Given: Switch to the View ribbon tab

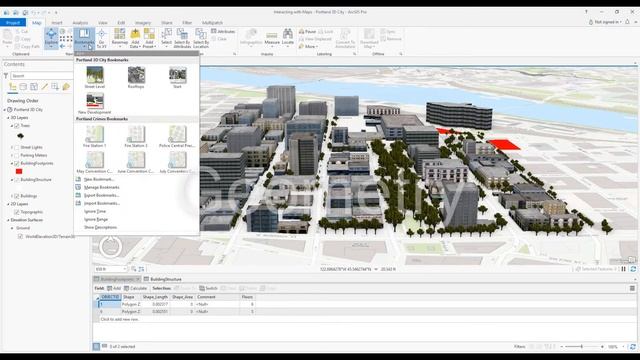Looking at the screenshot, I should coord(103,23).
